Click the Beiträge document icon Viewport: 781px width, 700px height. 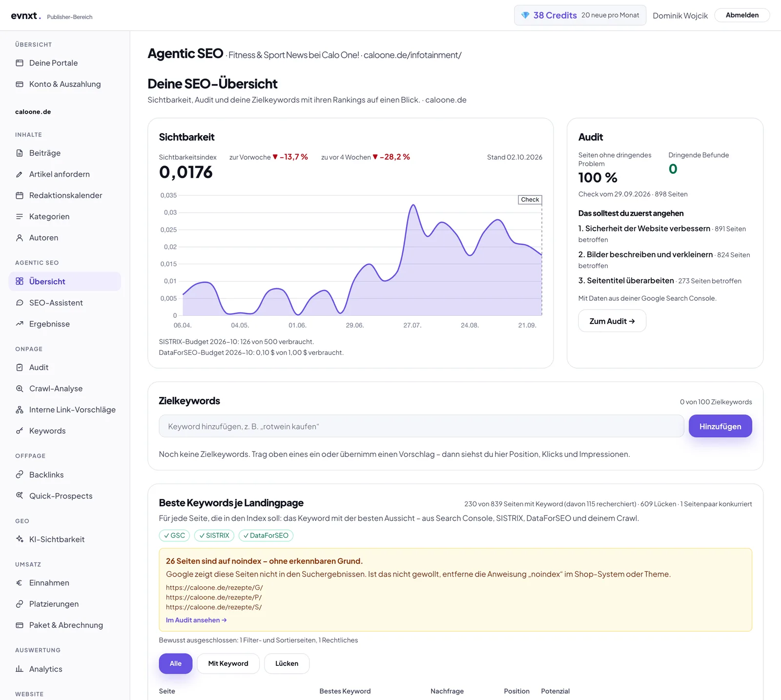point(20,153)
